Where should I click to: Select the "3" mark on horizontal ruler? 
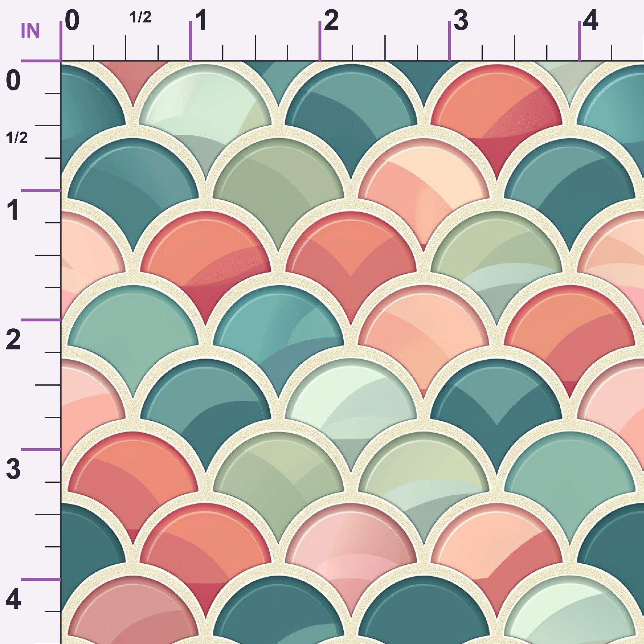click(461, 21)
